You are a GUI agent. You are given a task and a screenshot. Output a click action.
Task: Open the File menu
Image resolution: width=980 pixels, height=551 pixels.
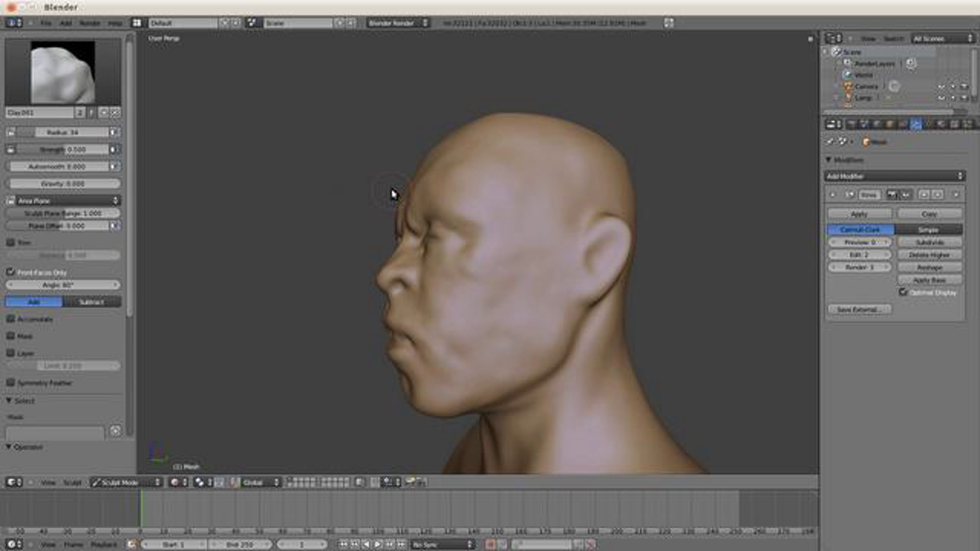[46, 23]
